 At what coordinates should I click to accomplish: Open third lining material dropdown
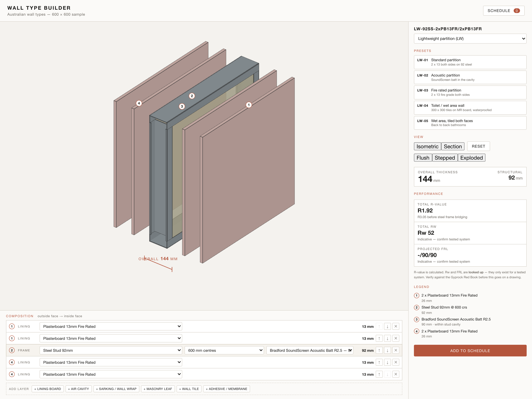pos(111,362)
